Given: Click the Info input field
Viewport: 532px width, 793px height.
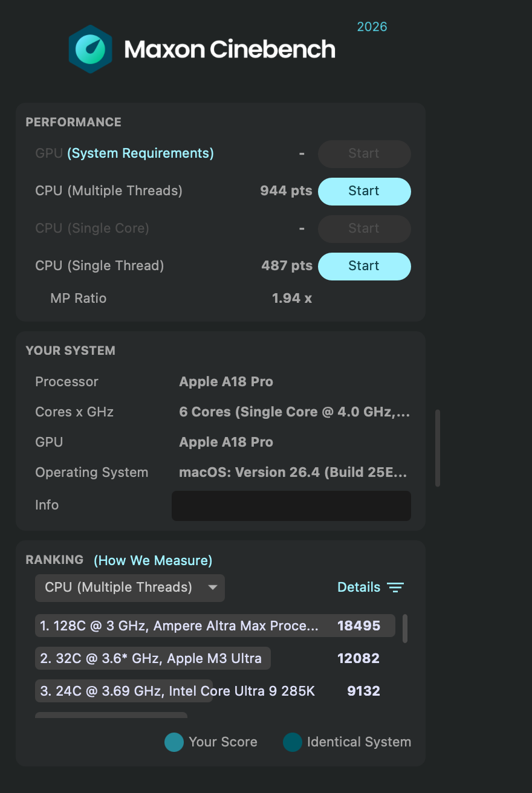Looking at the screenshot, I should (x=291, y=505).
